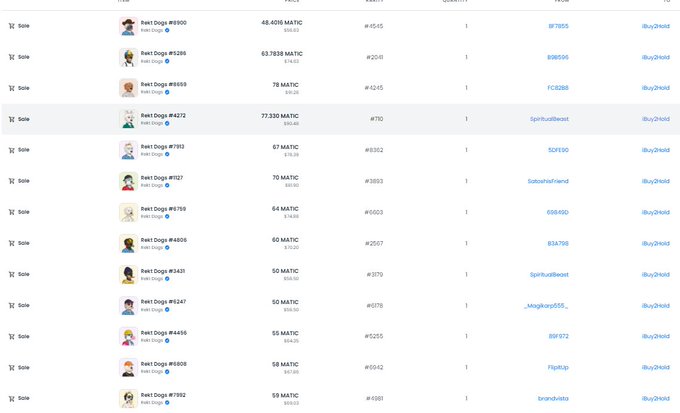Open thumbnail of Rekt Dogs #4272

tap(128, 119)
